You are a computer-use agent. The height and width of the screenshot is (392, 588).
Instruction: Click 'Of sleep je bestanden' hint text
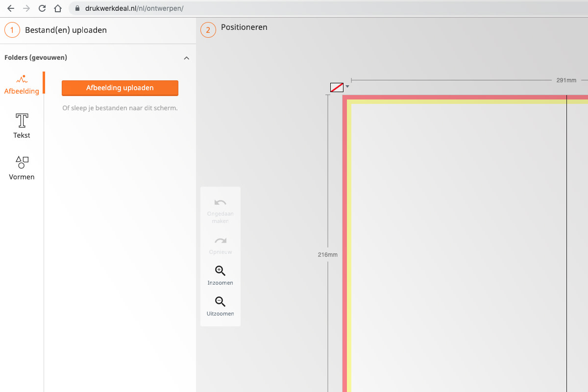click(120, 108)
